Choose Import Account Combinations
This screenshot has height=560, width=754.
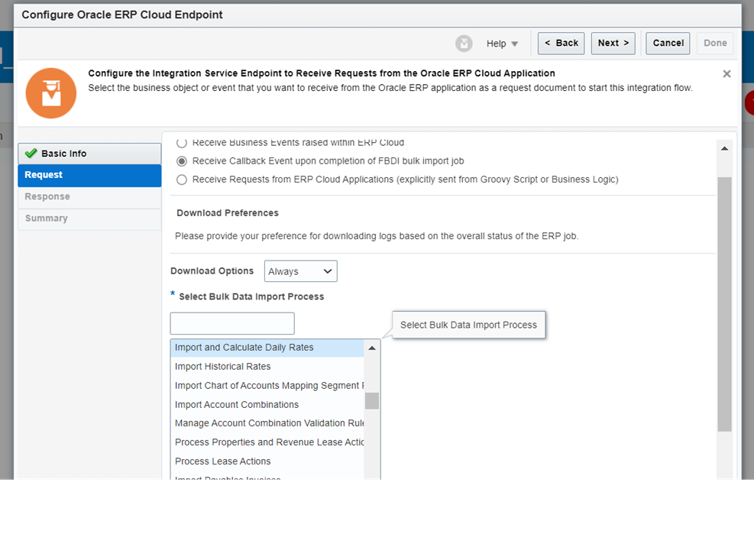(x=267, y=405)
